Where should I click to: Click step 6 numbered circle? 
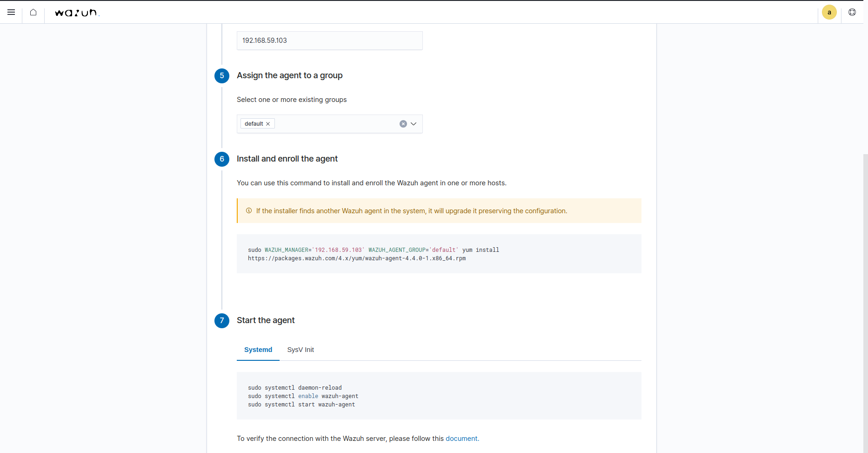222,159
